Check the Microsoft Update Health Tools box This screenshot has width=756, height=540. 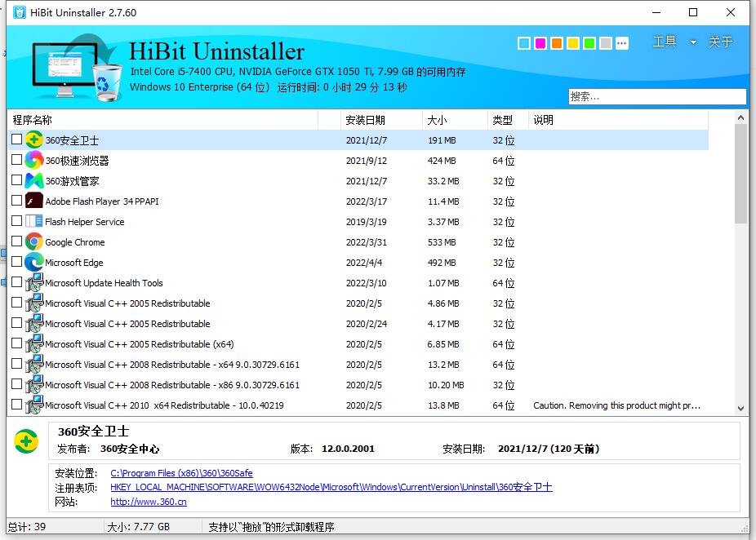tap(16, 281)
